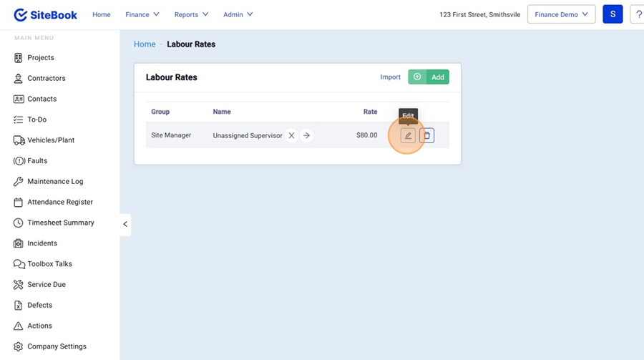Open the user avatar S button
644x360 pixels.
(613, 14)
